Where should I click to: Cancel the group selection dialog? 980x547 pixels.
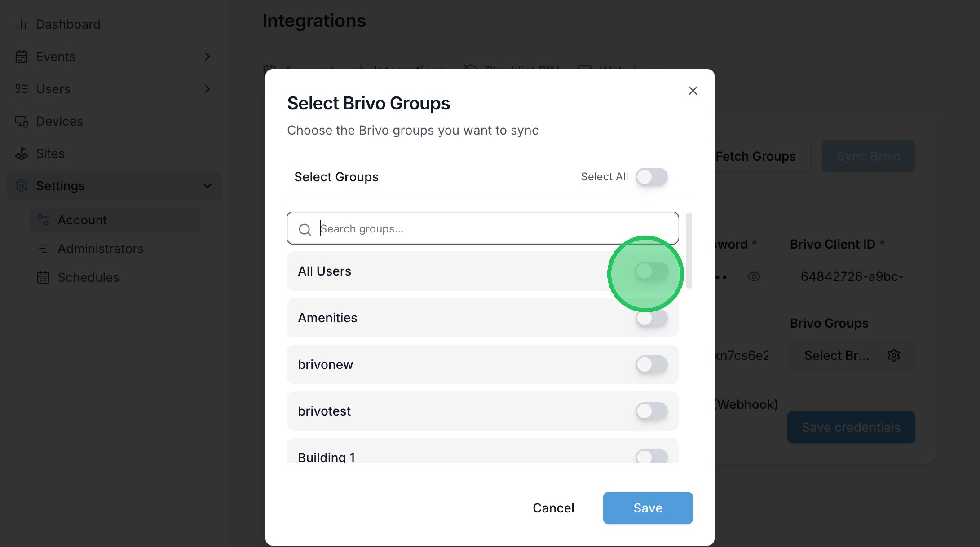point(553,508)
